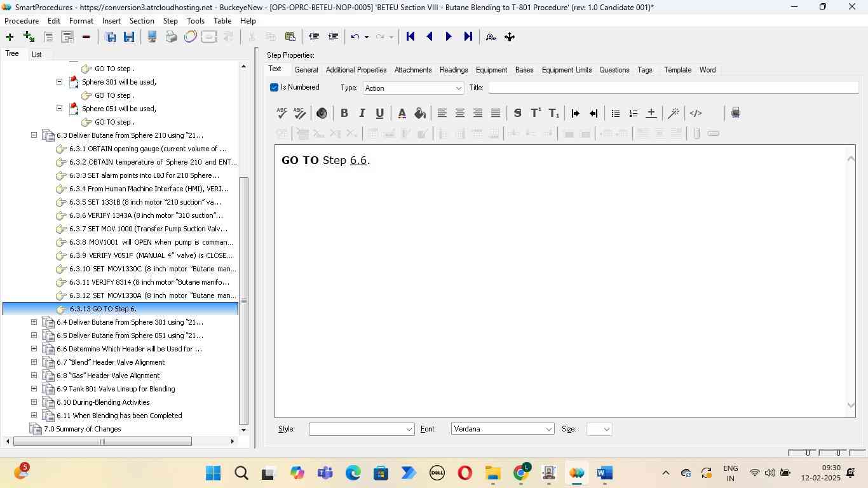
Task: Open the Font dropdown showing Verdana
Action: tap(502, 430)
